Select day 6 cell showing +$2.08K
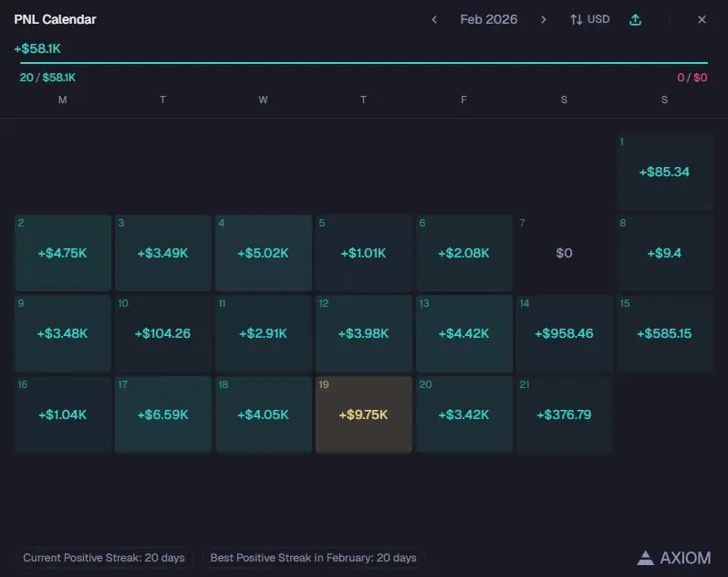Image resolution: width=728 pixels, height=577 pixels. click(463, 253)
